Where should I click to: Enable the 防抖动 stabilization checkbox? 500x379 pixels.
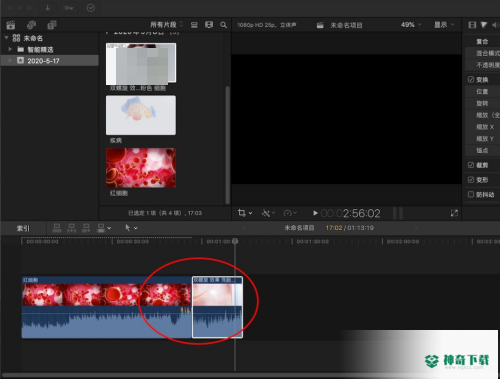pyautogui.click(x=471, y=194)
